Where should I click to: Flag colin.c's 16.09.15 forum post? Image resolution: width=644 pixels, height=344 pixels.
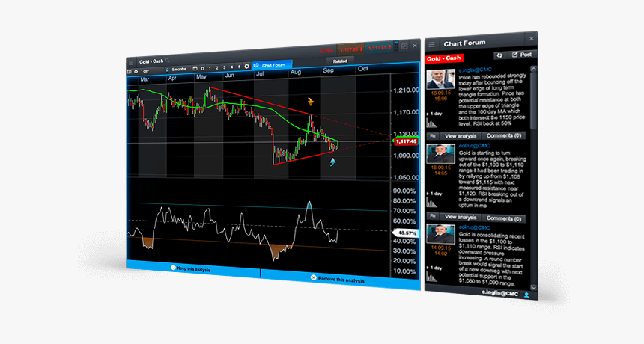click(433, 216)
